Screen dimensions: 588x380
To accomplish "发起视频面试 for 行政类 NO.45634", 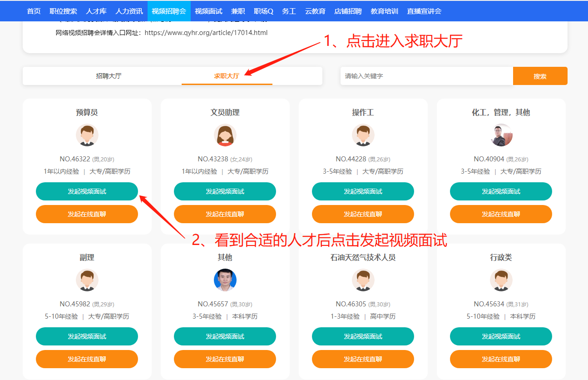I will click(500, 336).
